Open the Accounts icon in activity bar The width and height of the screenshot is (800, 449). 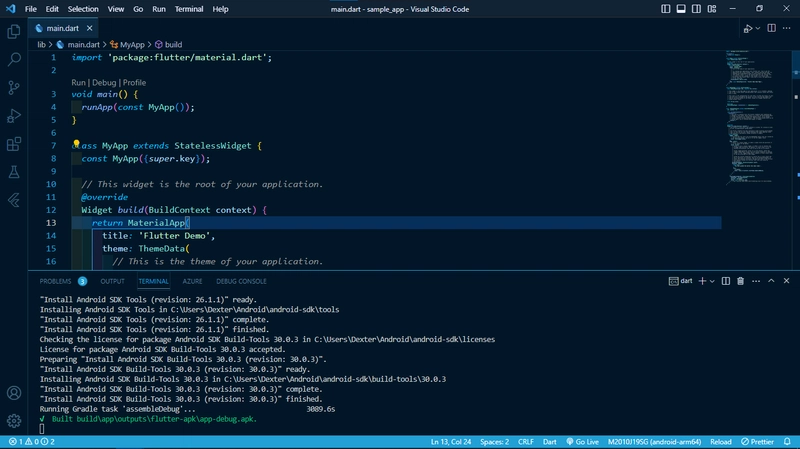pyautogui.click(x=14, y=393)
